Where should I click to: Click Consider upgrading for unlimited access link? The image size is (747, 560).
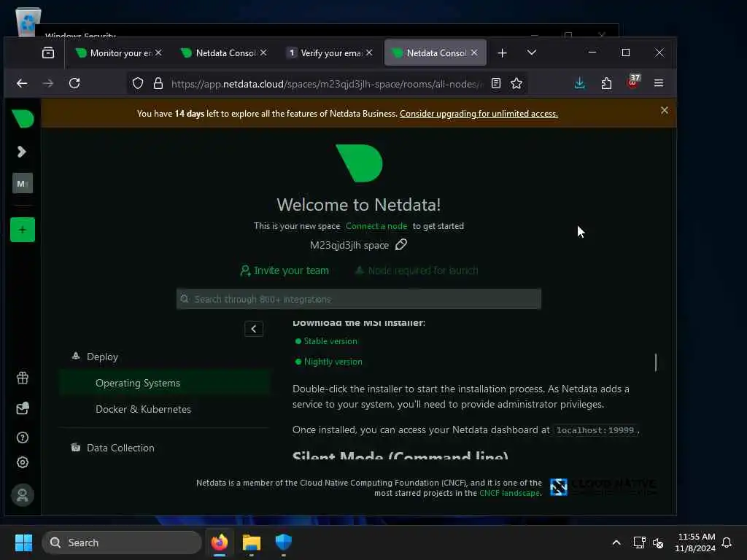pos(479,114)
